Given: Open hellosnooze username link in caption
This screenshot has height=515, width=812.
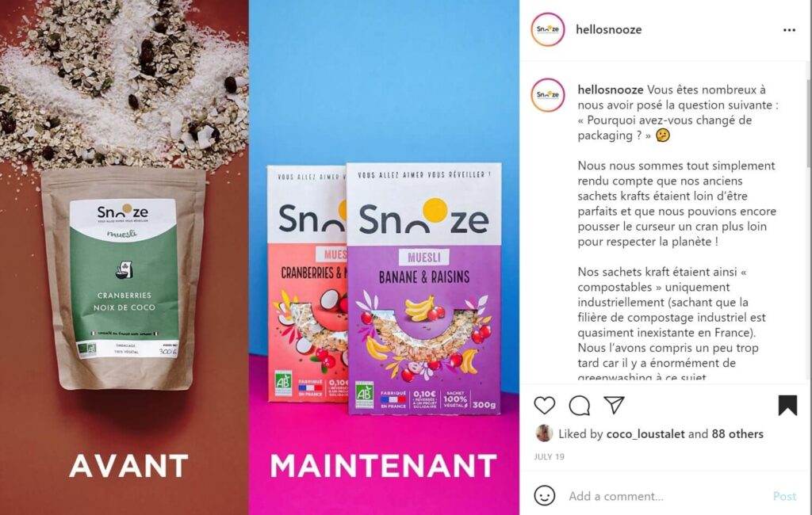Looking at the screenshot, I should coord(611,90).
